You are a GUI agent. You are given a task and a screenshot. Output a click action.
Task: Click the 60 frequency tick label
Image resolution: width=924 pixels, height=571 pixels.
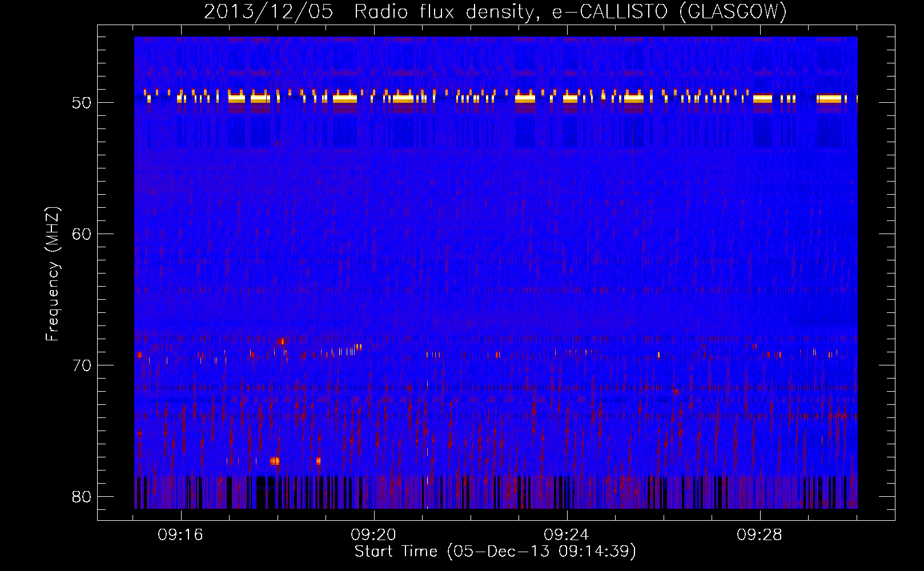coord(82,234)
